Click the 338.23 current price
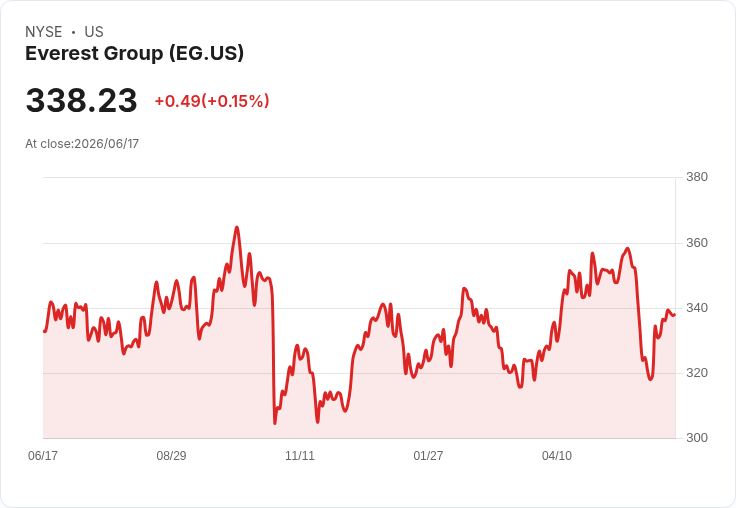736x508 pixels. point(81,100)
